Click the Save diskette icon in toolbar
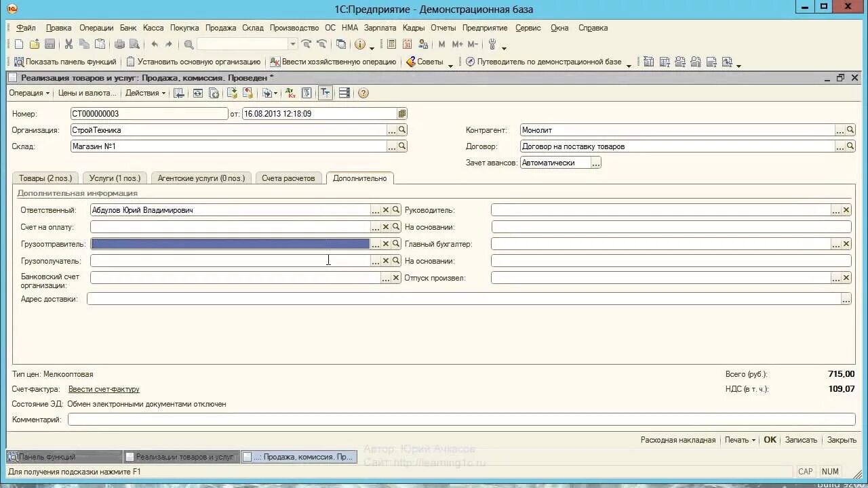 click(50, 44)
